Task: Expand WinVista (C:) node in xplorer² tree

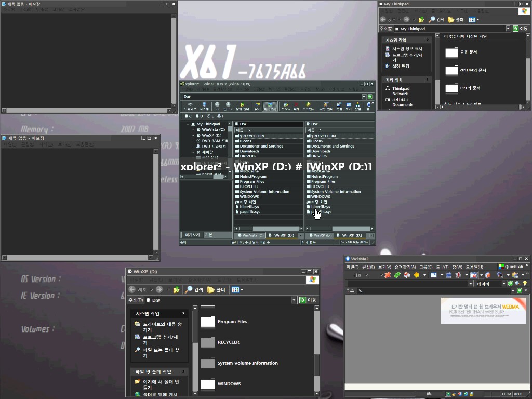Action: pos(193,129)
